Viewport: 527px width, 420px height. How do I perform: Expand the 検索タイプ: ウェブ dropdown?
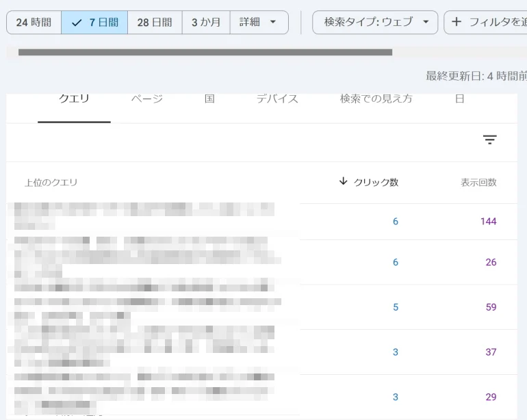(x=375, y=22)
